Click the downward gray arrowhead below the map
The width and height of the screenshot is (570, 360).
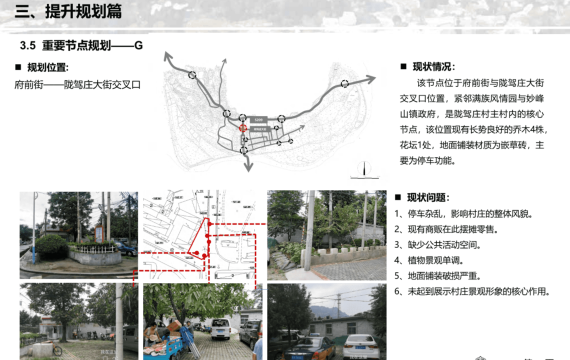[x=248, y=165]
